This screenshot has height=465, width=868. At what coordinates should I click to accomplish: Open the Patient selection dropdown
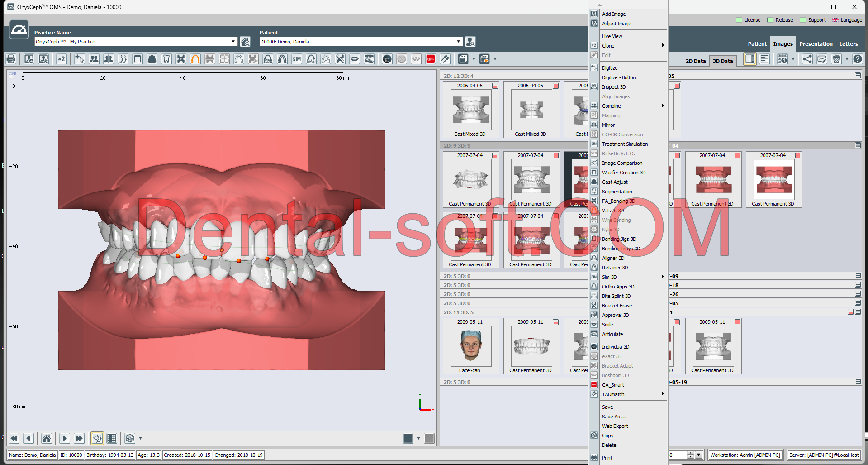point(458,42)
